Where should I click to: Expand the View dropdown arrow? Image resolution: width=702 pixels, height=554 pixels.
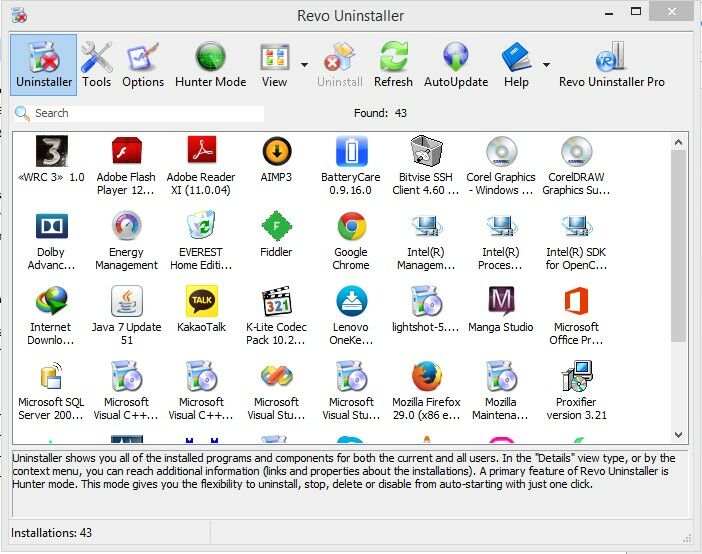[x=304, y=65]
